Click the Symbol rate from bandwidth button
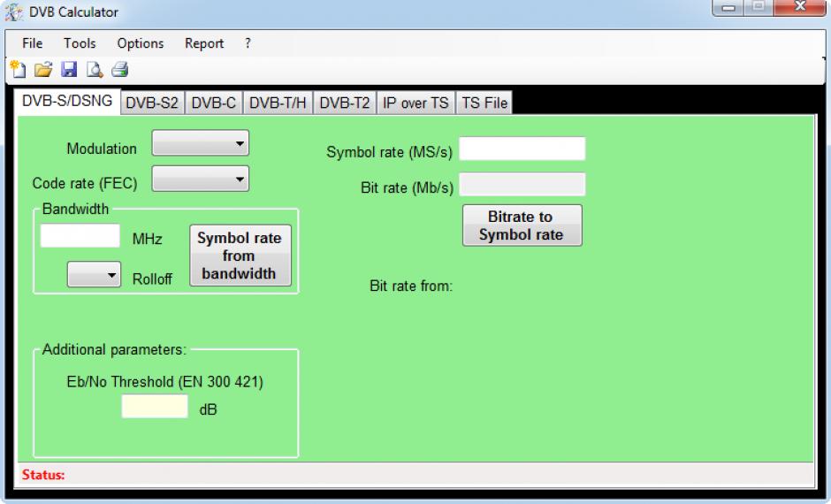 pos(240,256)
